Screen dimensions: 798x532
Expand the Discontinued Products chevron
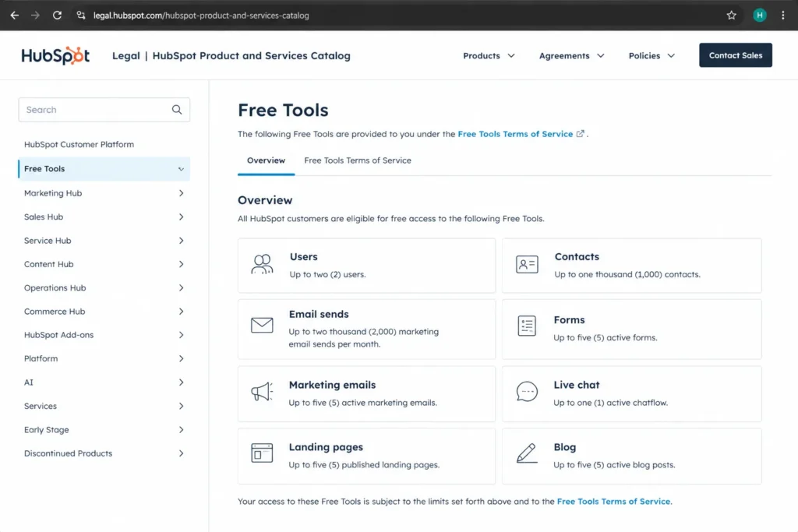(181, 453)
